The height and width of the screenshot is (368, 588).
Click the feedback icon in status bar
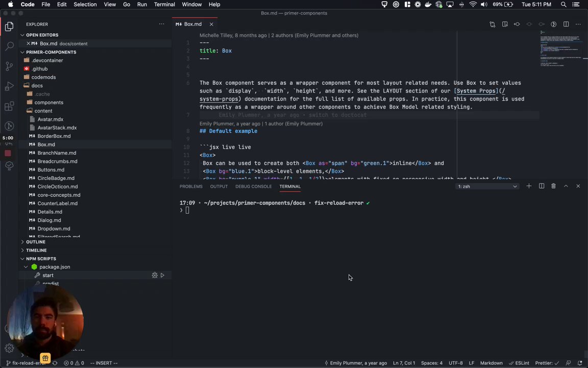point(568,363)
